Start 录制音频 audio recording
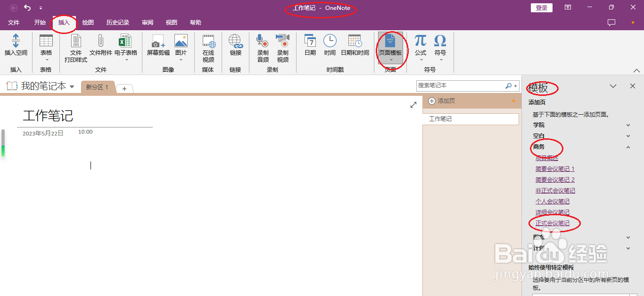This screenshot has width=644, height=296. [x=263, y=48]
